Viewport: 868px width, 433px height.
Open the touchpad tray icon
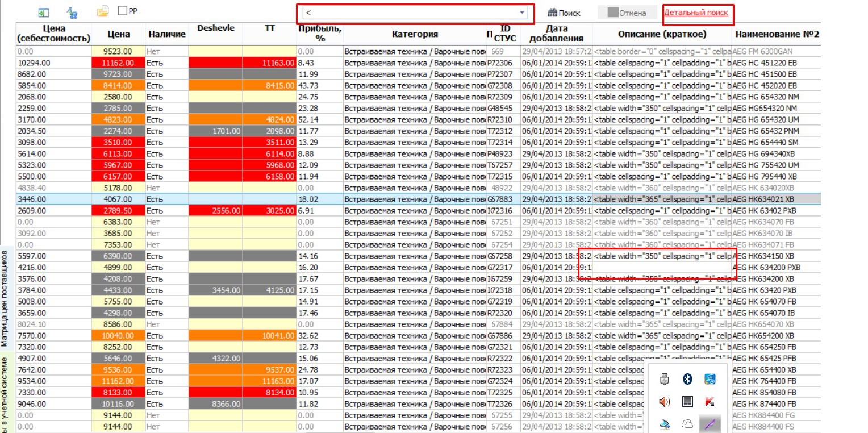coord(687,402)
